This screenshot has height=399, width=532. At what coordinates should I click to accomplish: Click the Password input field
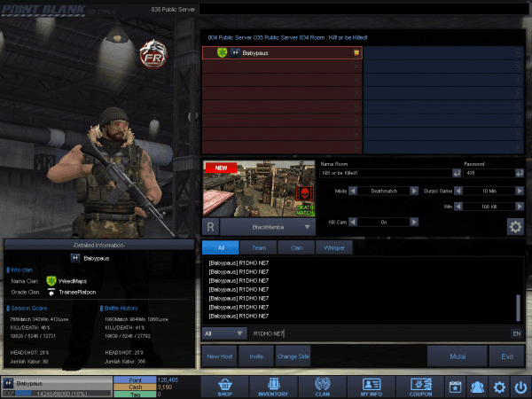(x=489, y=173)
